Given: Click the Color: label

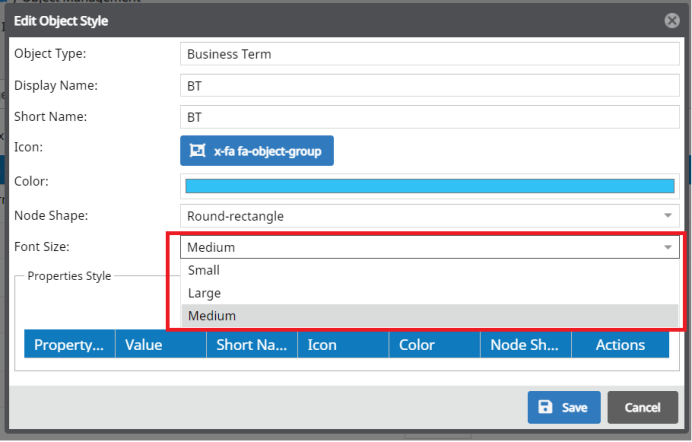Looking at the screenshot, I should [x=31, y=181].
